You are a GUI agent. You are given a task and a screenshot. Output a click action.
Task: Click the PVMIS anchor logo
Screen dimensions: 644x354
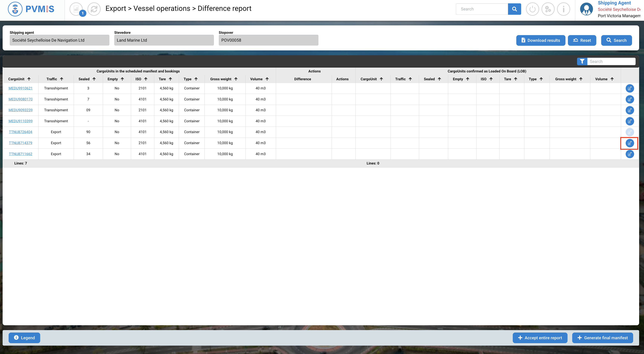[x=15, y=9]
